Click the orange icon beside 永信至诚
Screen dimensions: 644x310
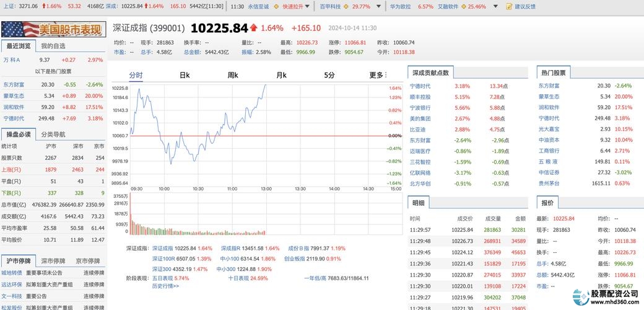click(x=275, y=7)
